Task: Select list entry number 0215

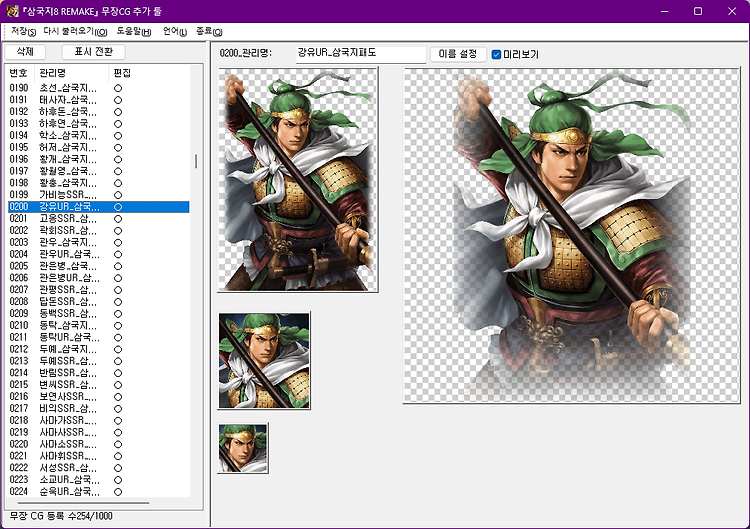Action: [x=99, y=385]
